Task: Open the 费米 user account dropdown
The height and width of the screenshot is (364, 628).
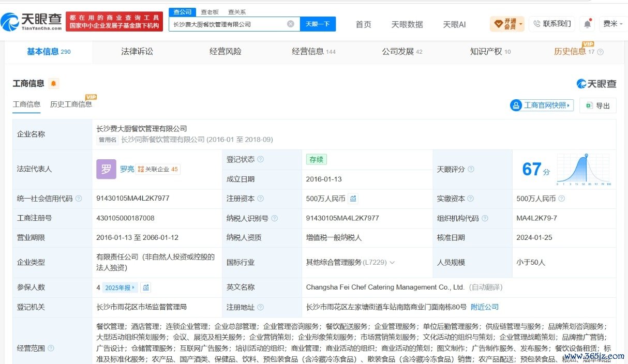Action: coord(613,24)
